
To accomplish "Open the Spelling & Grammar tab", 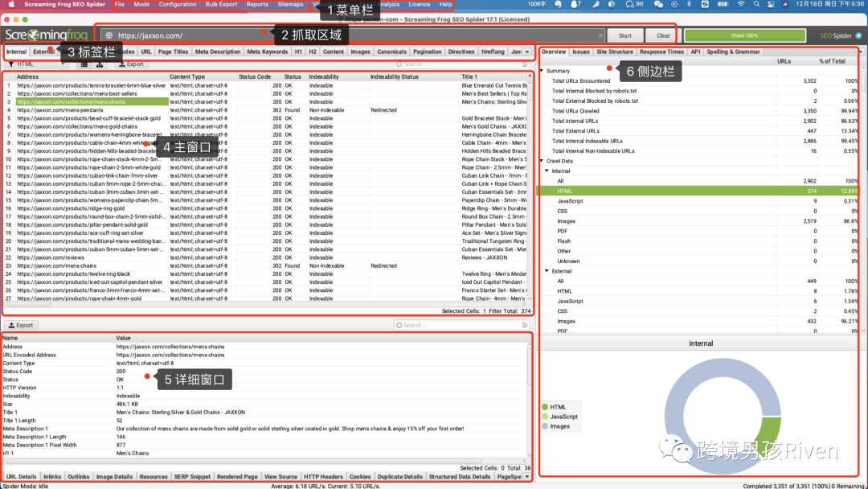I will click(733, 51).
